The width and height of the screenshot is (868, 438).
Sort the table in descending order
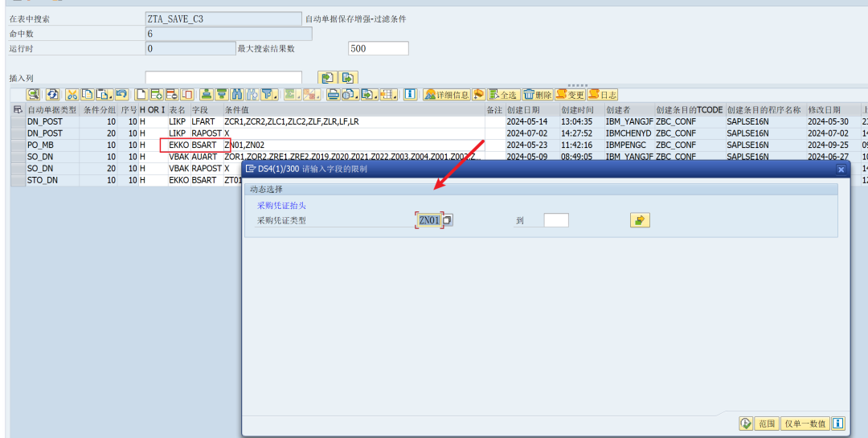pyautogui.click(x=222, y=95)
